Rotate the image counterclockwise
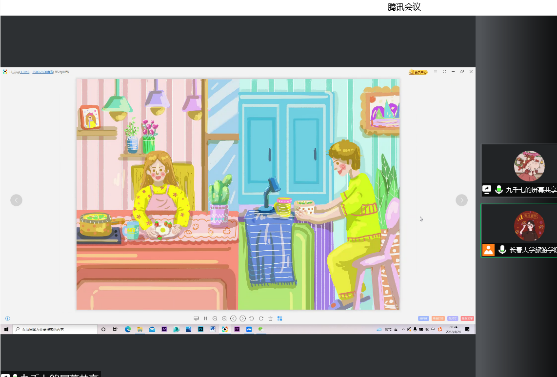557x377 pixels. point(252,318)
